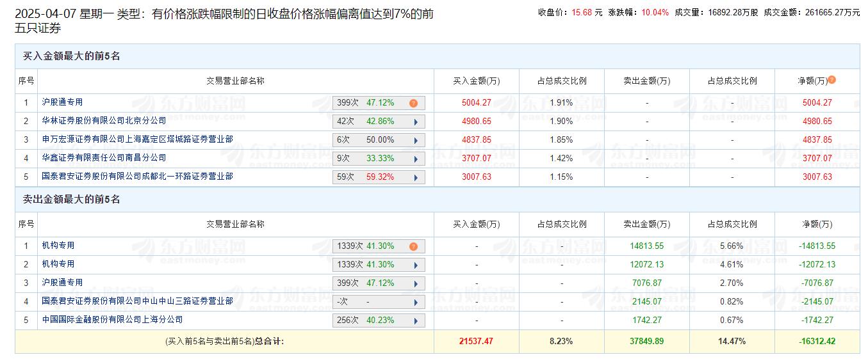Click the arrow icon in second 机构专用 row
868x364 pixels.
(x=415, y=265)
